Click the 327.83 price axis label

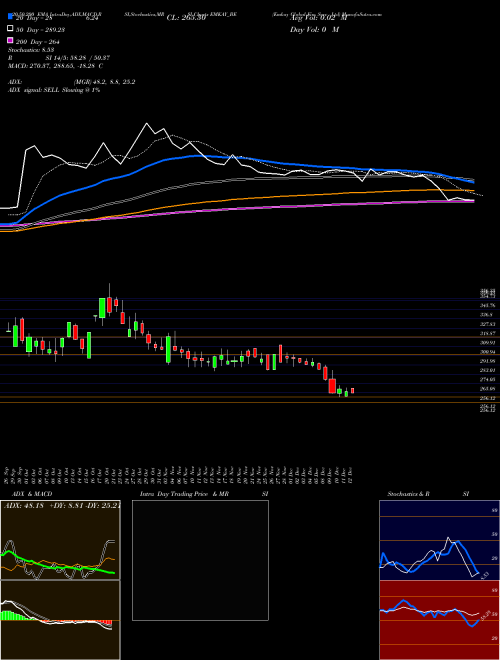click(x=487, y=324)
